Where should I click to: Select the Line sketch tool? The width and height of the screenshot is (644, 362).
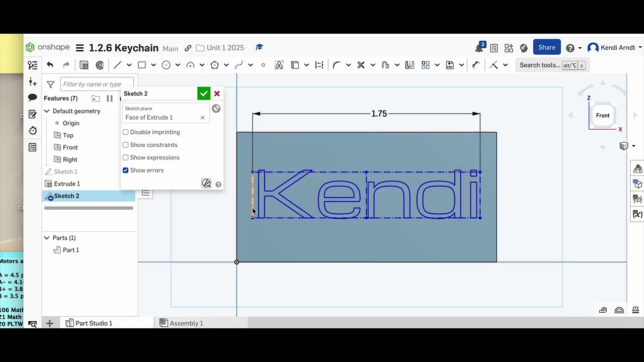117,65
